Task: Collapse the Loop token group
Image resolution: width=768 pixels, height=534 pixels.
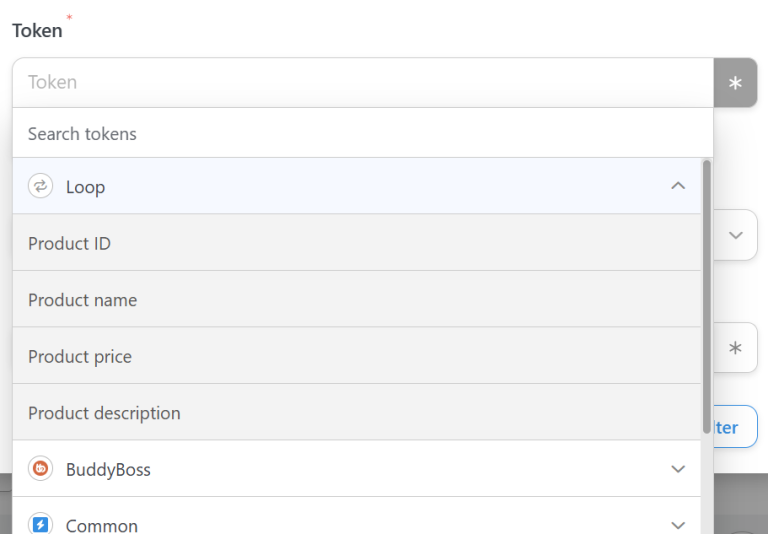Action: click(x=678, y=186)
